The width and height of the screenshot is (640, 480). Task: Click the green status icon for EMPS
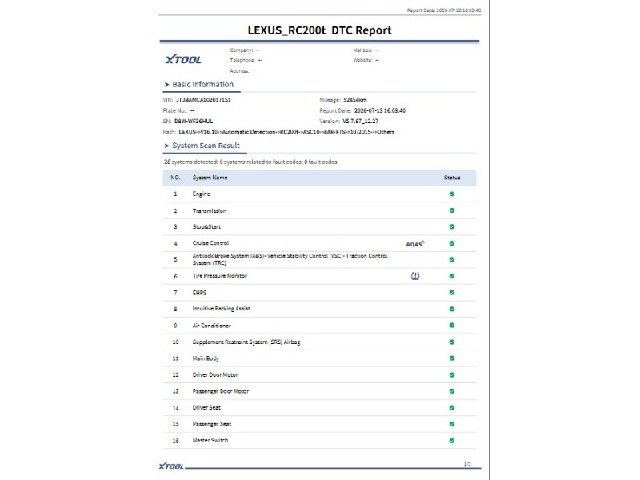452,292
